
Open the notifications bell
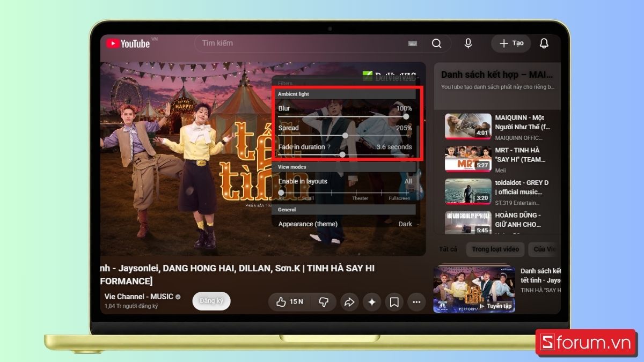pyautogui.click(x=544, y=43)
